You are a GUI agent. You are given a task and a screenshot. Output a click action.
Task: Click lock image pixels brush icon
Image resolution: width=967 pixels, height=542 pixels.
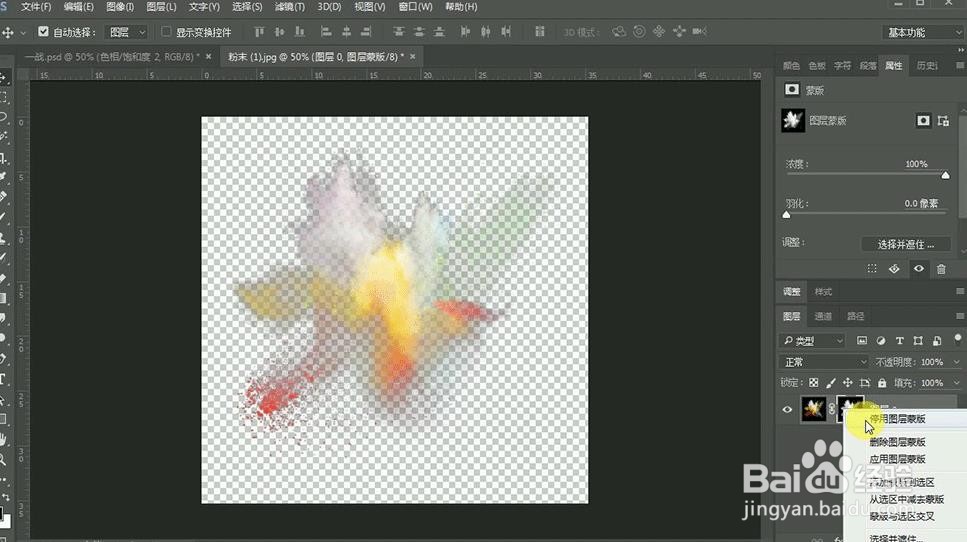coord(831,383)
